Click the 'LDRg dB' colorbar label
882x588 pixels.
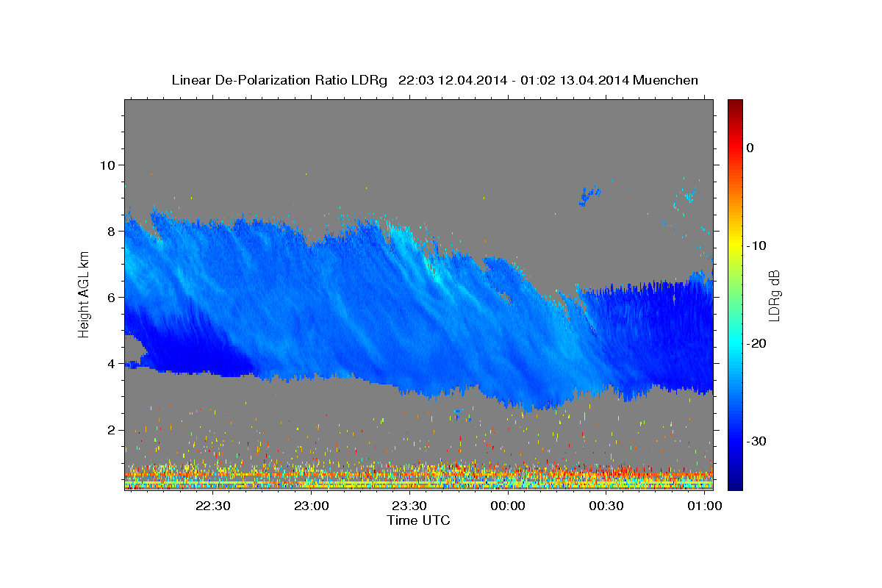click(774, 295)
